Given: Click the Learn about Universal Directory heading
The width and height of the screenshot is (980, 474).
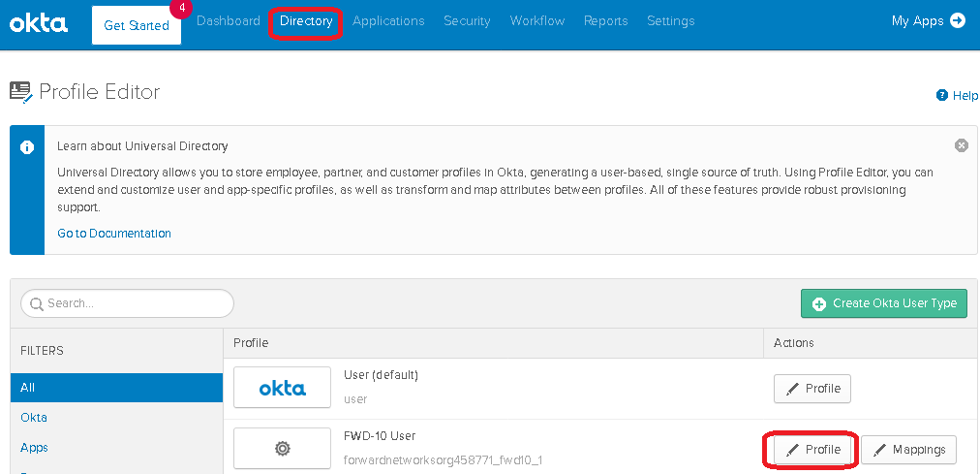Looking at the screenshot, I should point(142,146).
